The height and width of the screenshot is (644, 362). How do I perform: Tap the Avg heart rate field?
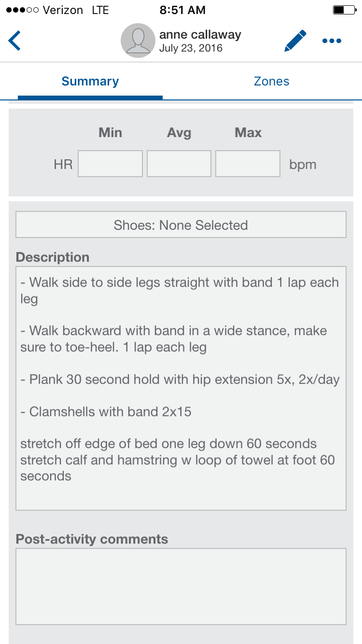[179, 164]
